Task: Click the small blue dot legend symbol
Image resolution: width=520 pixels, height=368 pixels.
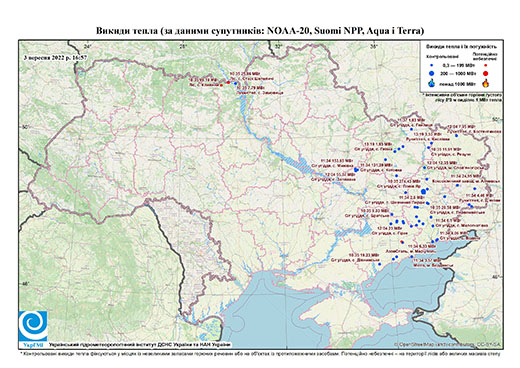Action: pos(432,65)
